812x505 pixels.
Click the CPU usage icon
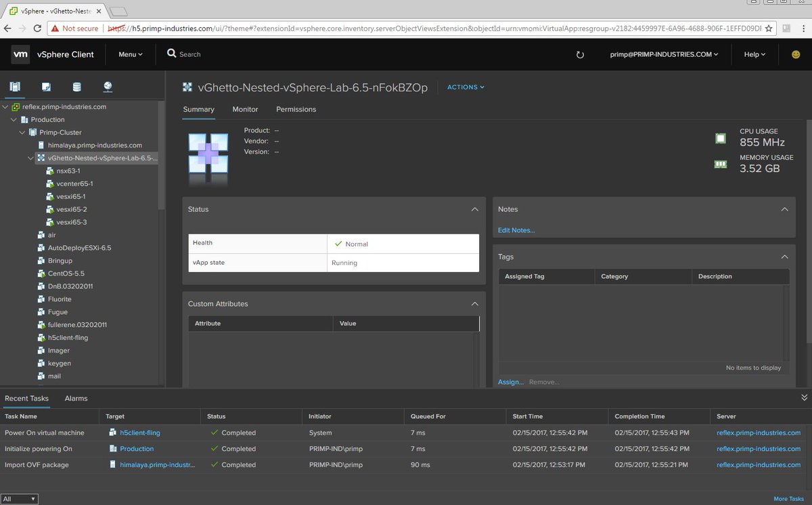tap(721, 138)
